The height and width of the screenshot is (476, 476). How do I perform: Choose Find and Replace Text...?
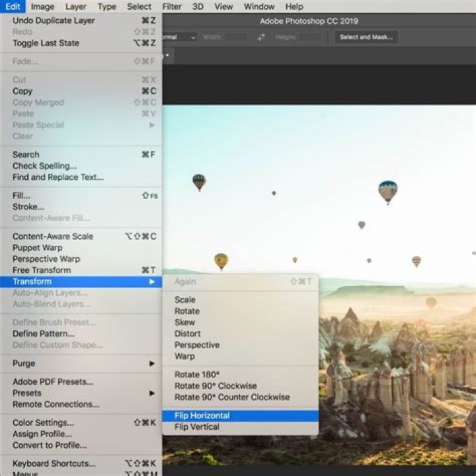tap(81, 177)
